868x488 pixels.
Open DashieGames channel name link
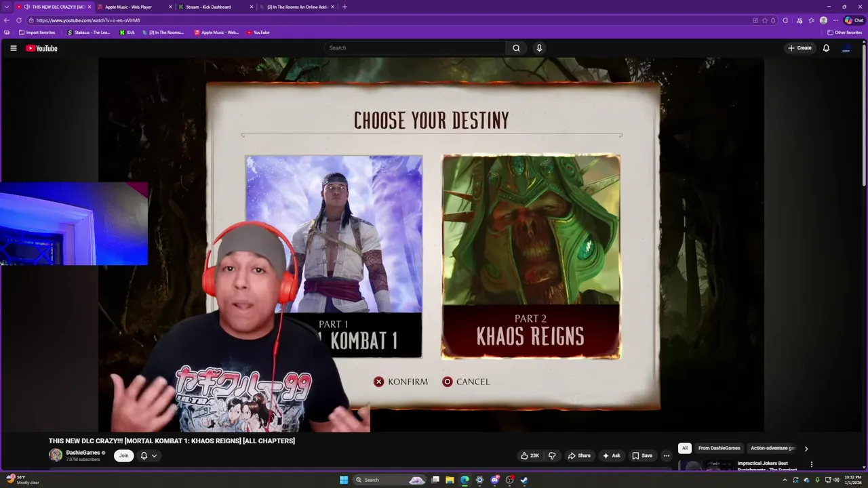point(83,452)
